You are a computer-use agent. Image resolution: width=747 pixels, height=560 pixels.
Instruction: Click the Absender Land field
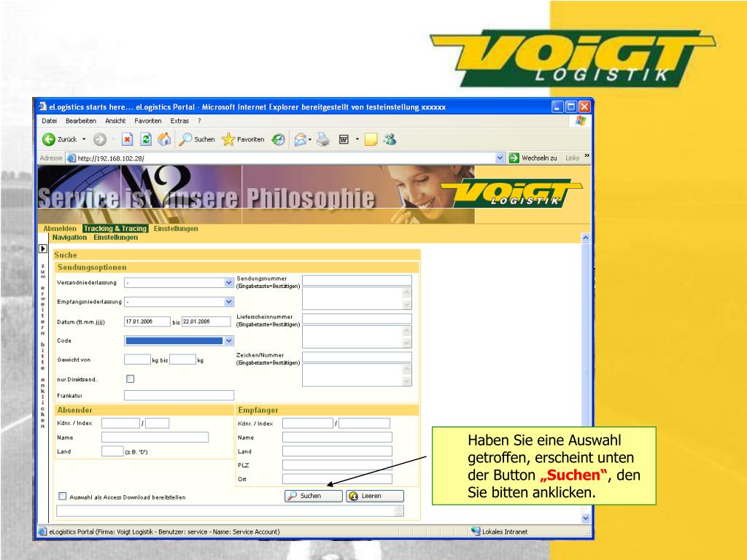point(112,451)
